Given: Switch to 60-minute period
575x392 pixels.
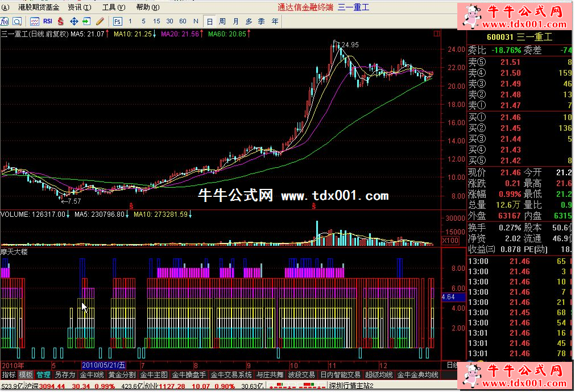Looking at the screenshot, I should 183,21.
